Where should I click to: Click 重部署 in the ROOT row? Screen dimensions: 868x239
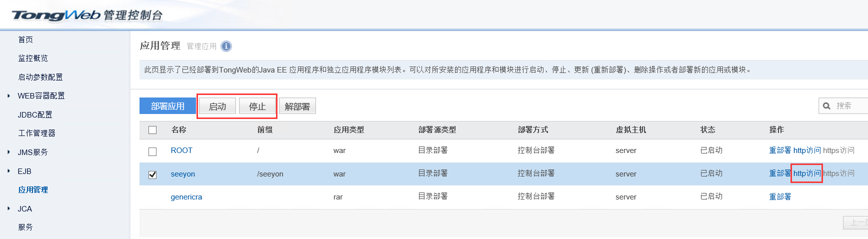tap(780, 150)
